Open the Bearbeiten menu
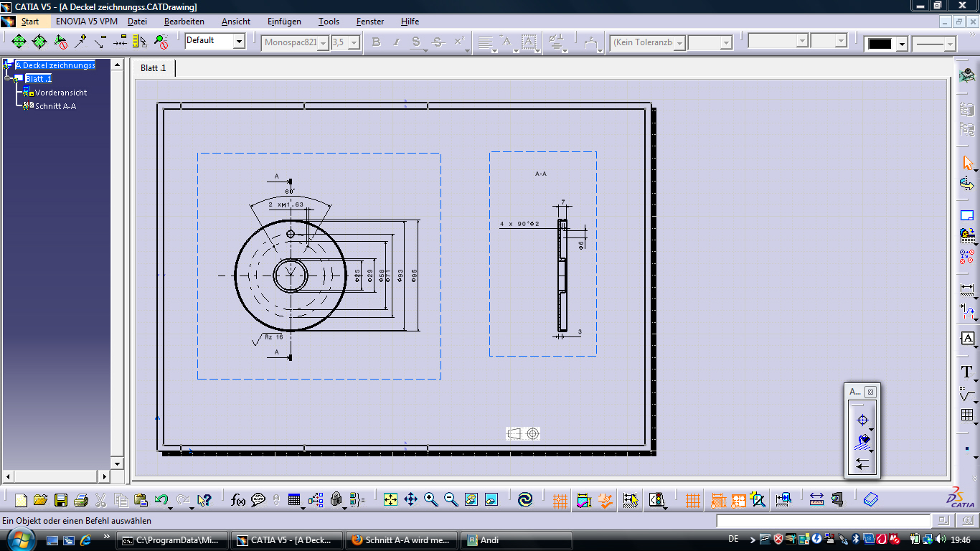Image resolution: width=980 pixels, height=551 pixels. click(184, 22)
